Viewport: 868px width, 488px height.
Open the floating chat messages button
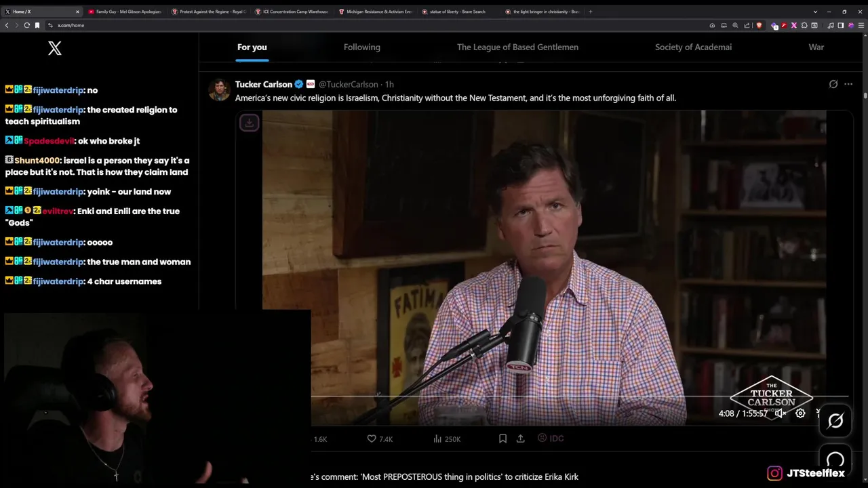pyautogui.click(x=835, y=460)
